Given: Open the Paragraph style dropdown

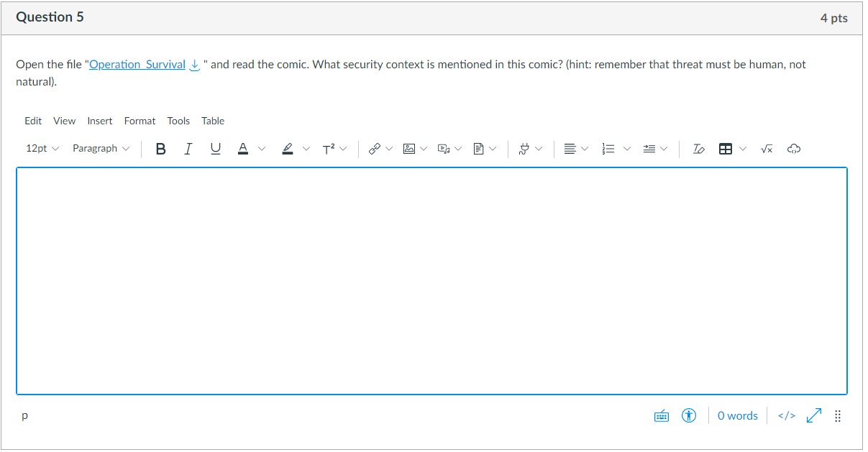Looking at the screenshot, I should pos(101,148).
